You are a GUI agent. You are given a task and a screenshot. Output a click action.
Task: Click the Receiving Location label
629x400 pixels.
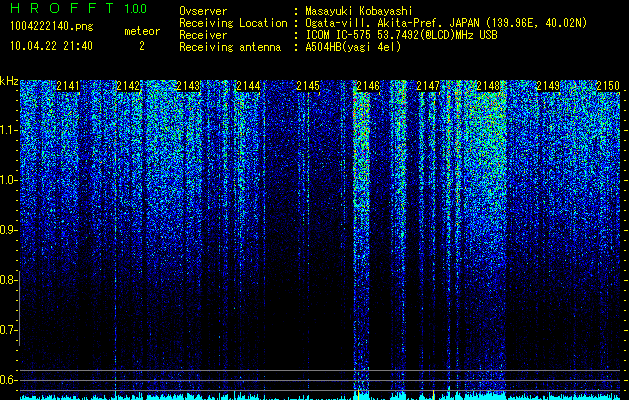(233, 23)
